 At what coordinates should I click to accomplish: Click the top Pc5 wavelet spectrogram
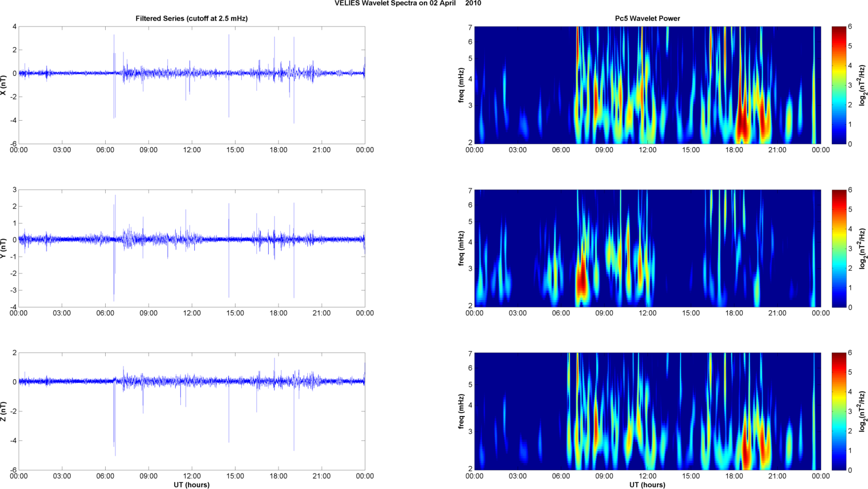click(x=647, y=85)
